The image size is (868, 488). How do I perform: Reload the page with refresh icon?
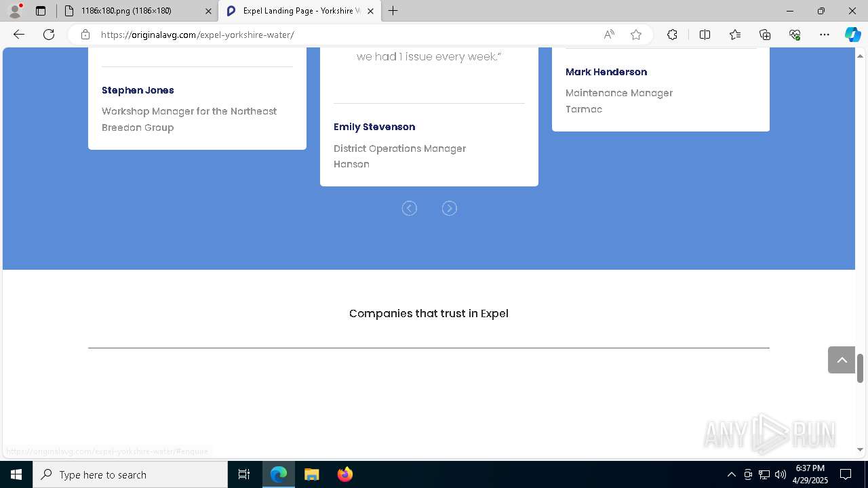(49, 35)
